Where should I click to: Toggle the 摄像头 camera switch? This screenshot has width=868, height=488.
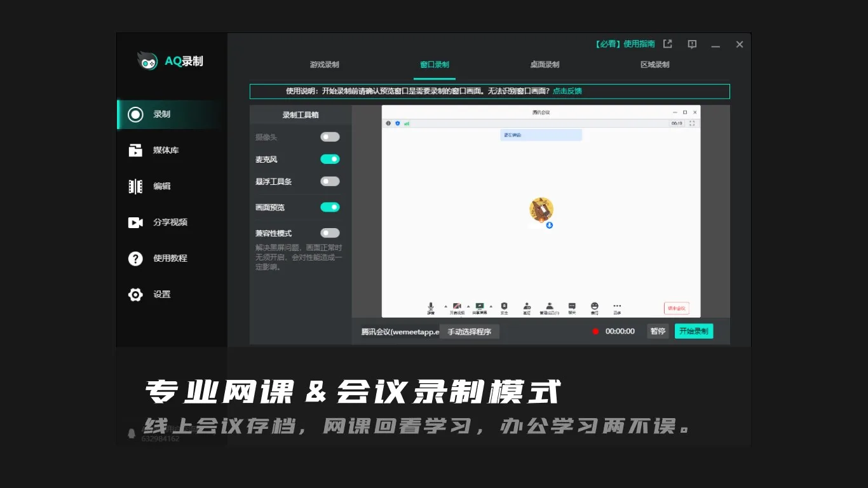[x=330, y=137]
